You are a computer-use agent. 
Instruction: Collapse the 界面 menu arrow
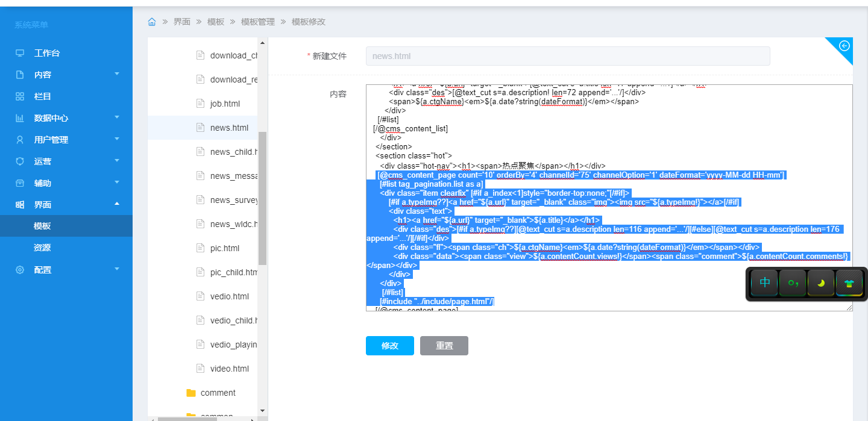tap(117, 204)
